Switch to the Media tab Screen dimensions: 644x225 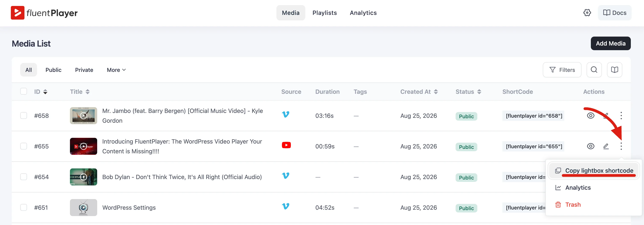click(x=290, y=13)
